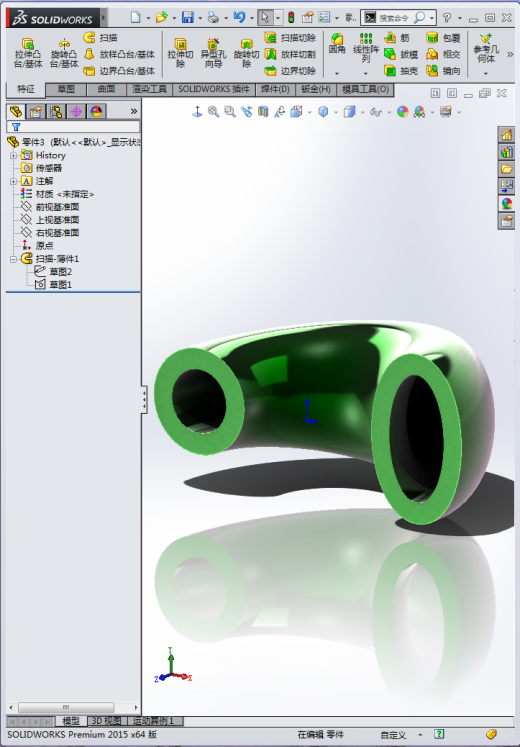The height and width of the screenshot is (747, 520).
Task: Click the Rebuild traffic light icon
Action: [x=291, y=18]
